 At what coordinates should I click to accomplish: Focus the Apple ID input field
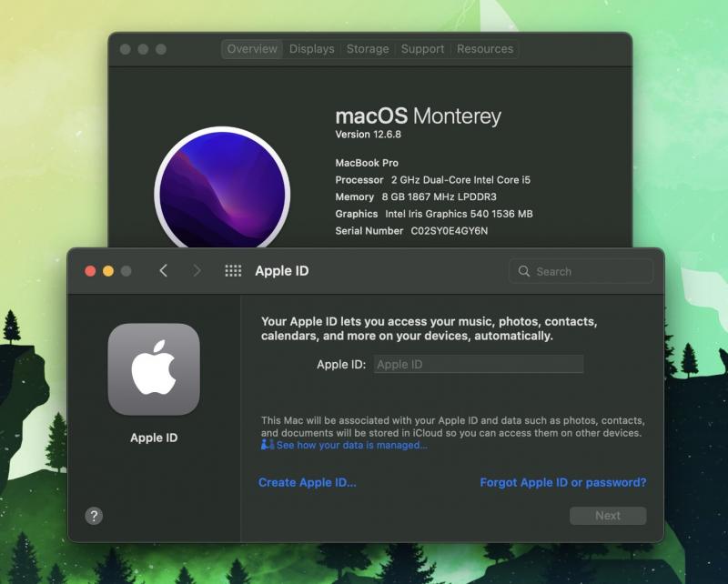[479, 364]
